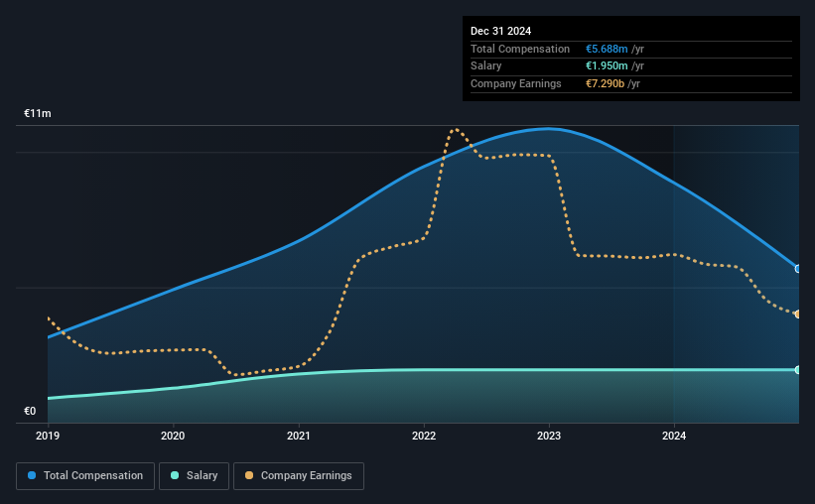The height and width of the screenshot is (504, 815).
Task: Click the €0 y-axis label
Action: [x=30, y=411]
